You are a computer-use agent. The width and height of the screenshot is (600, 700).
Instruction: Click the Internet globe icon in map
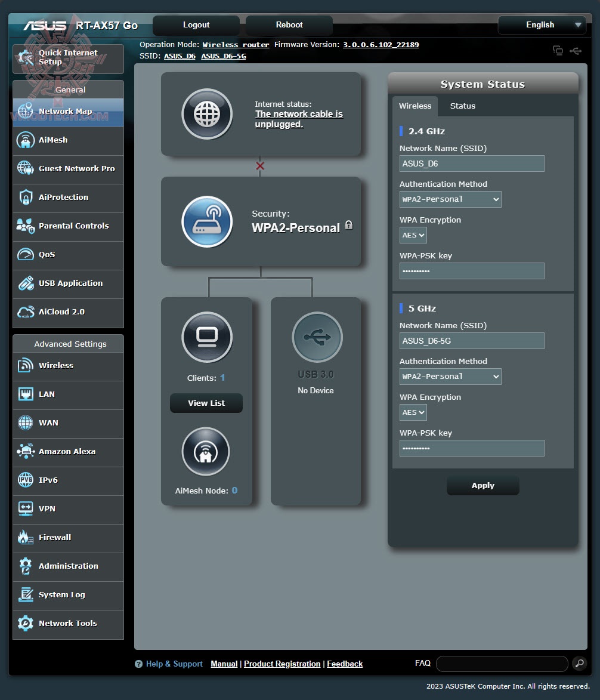click(207, 114)
